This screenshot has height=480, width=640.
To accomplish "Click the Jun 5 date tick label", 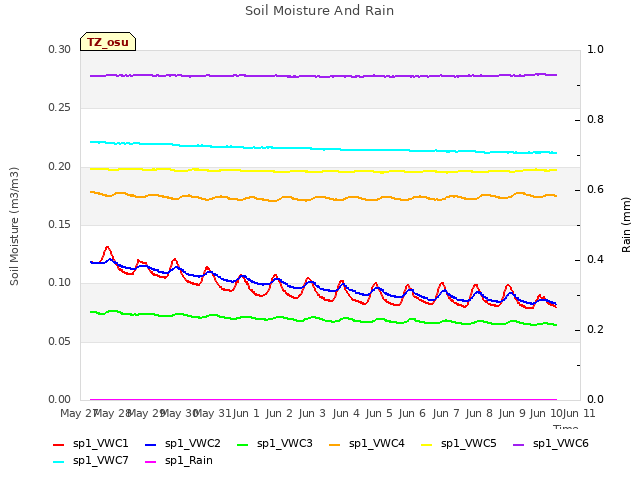I will [x=379, y=413].
